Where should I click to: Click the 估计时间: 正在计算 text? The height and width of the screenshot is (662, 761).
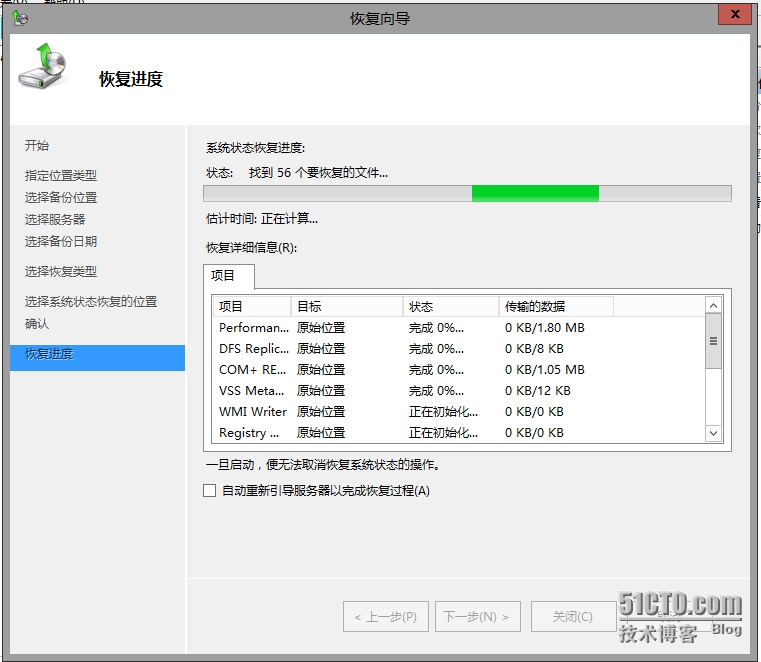(262, 219)
